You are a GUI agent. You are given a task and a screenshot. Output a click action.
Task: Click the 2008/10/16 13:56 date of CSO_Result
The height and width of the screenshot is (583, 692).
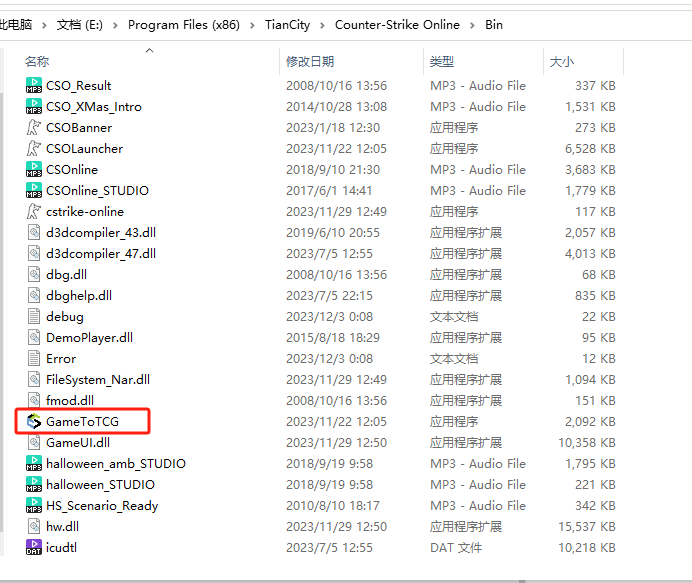click(336, 85)
